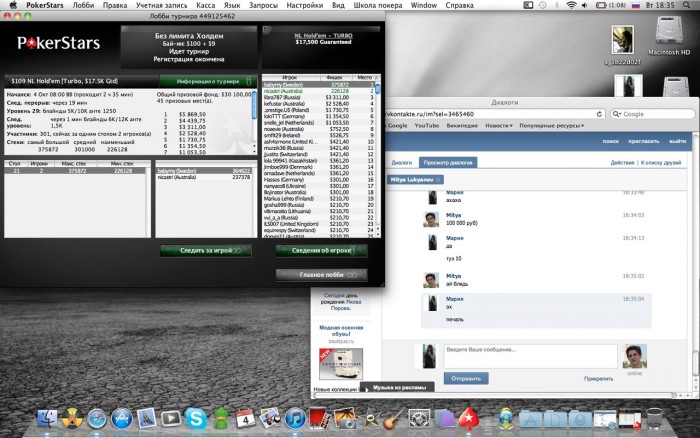
Task: Click the Прикрепить attach link
Action: pyautogui.click(x=598, y=379)
